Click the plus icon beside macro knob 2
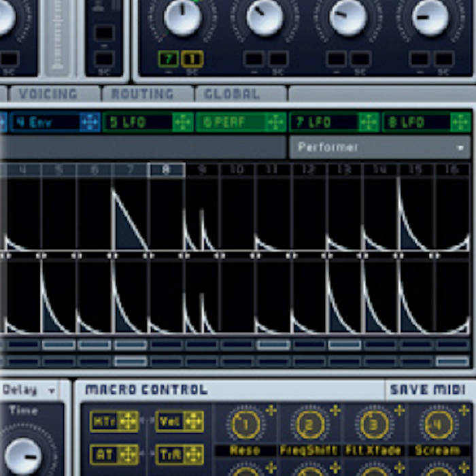Image resolution: width=476 pixels, height=476 pixels. [x=335, y=410]
